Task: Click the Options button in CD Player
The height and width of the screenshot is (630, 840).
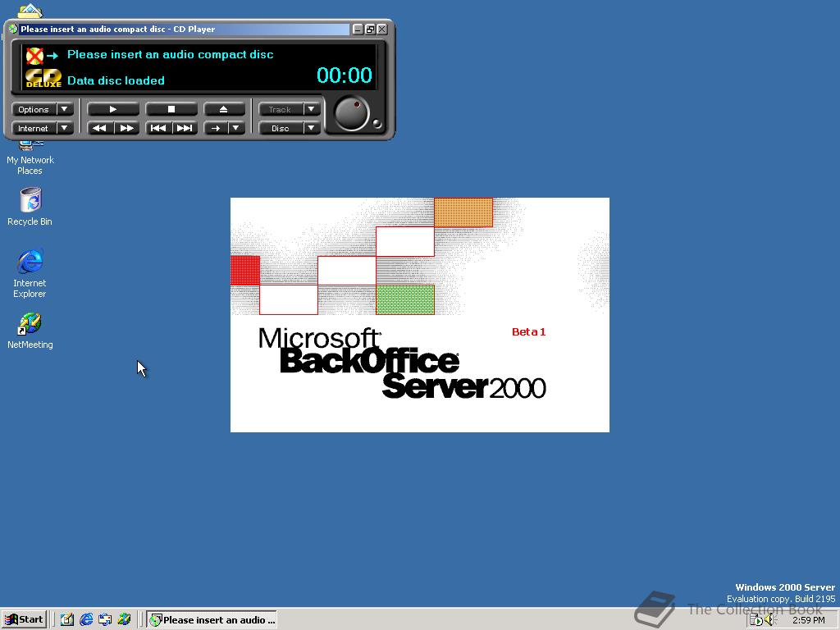Action: (34, 109)
